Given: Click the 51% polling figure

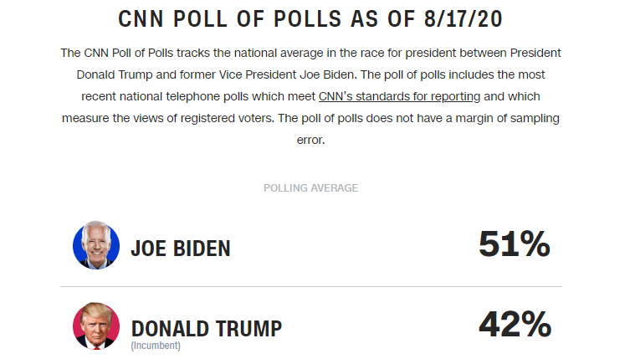Looking at the screenshot, I should (515, 244).
